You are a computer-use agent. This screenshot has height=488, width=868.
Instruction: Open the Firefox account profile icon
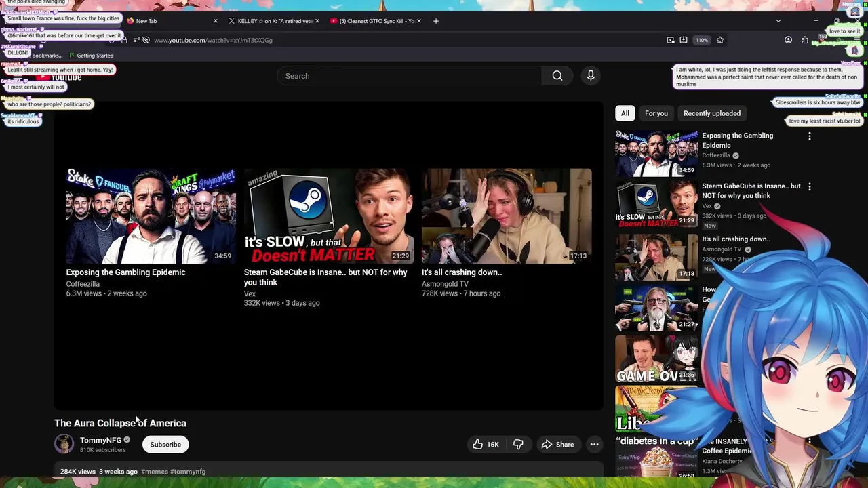(x=788, y=40)
